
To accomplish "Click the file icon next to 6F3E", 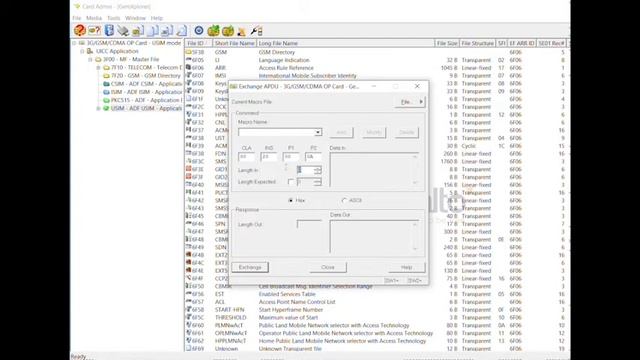I will (189, 169).
